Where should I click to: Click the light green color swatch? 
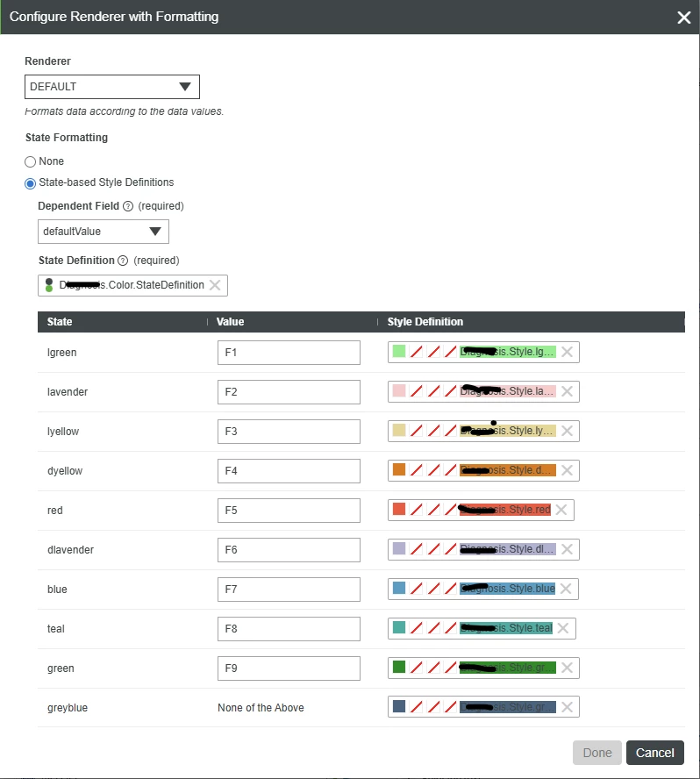pyautogui.click(x=399, y=351)
